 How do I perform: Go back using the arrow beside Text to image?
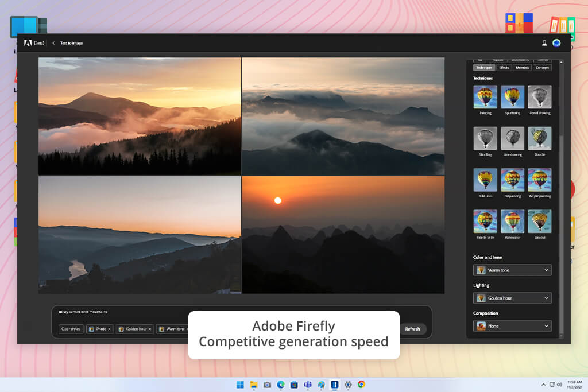(53, 43)
